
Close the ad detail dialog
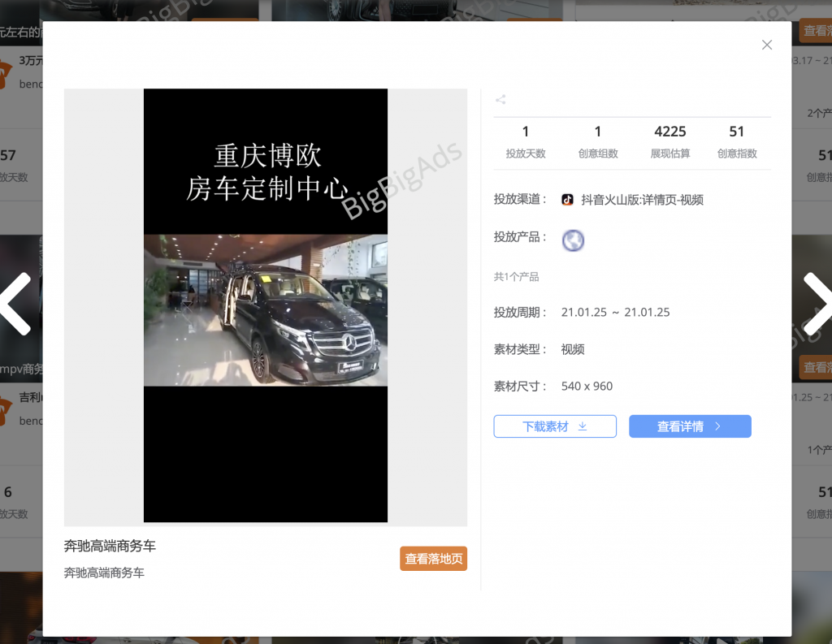click(767, 45)
